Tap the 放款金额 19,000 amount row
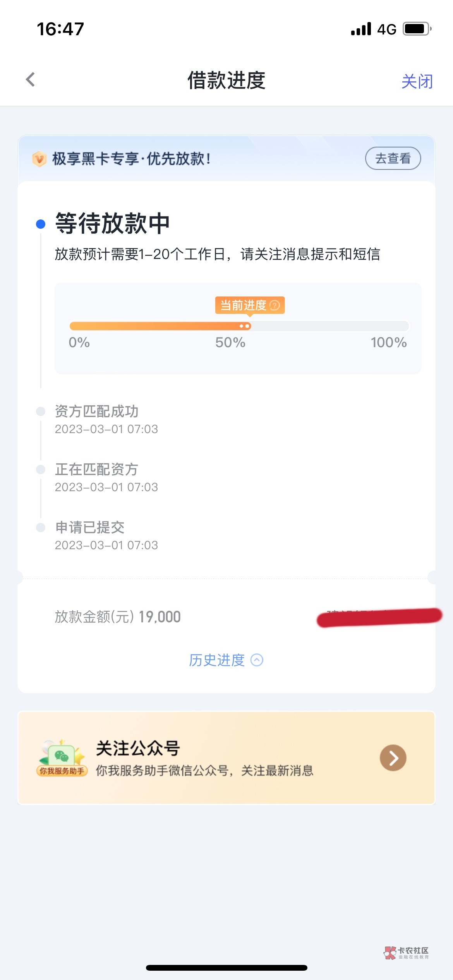453x980 pixels. pos(118,617)
